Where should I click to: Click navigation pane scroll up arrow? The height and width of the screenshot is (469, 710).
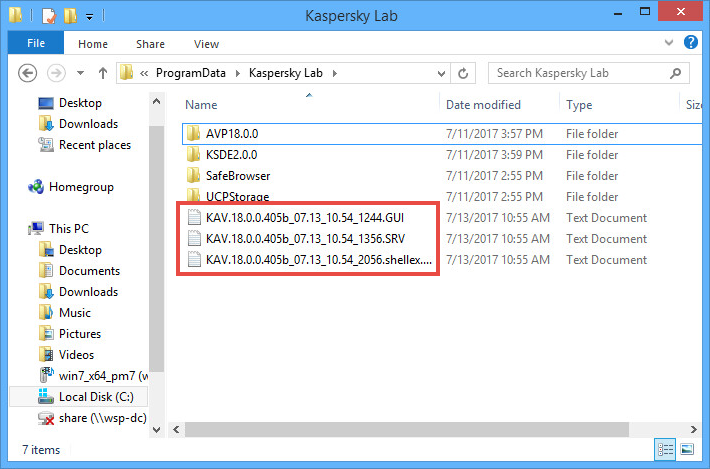[157, 101]
